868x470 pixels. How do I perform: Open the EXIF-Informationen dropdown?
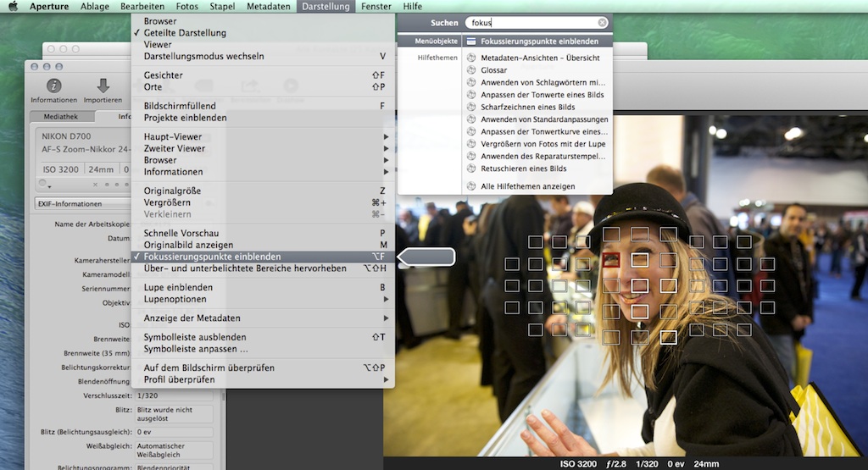click(x=83, y=203)
